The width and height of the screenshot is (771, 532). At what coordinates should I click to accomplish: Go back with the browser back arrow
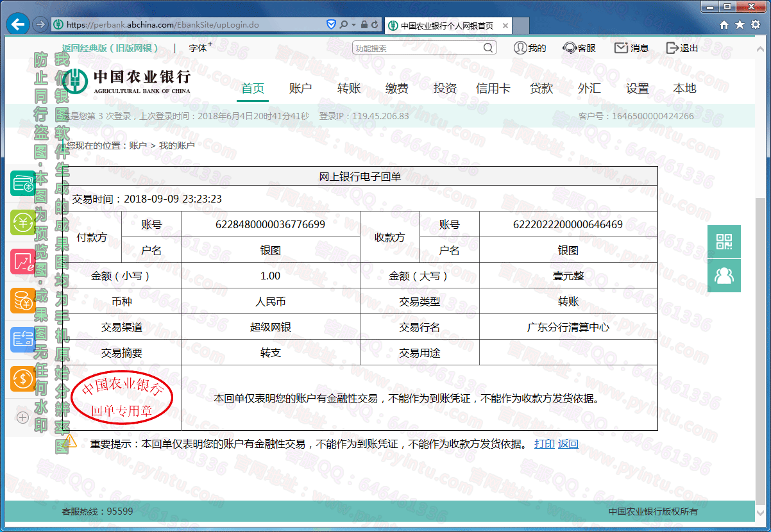click(17, 24)
